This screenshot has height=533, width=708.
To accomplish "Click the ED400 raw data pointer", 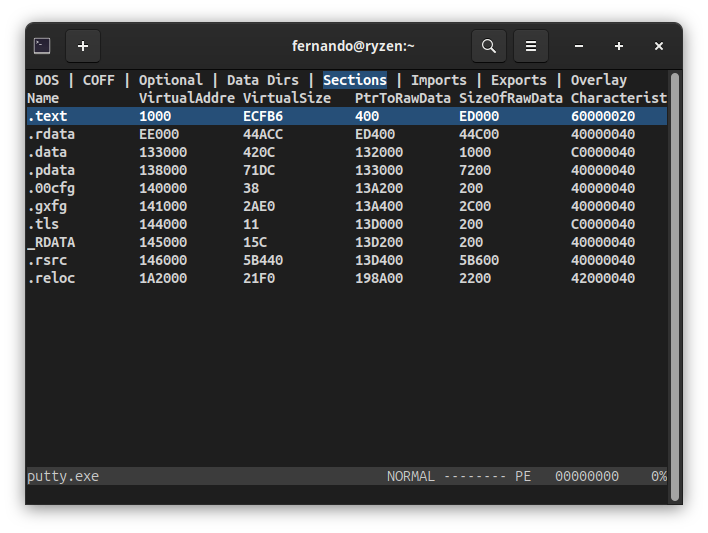I will [x=375, y=134].
